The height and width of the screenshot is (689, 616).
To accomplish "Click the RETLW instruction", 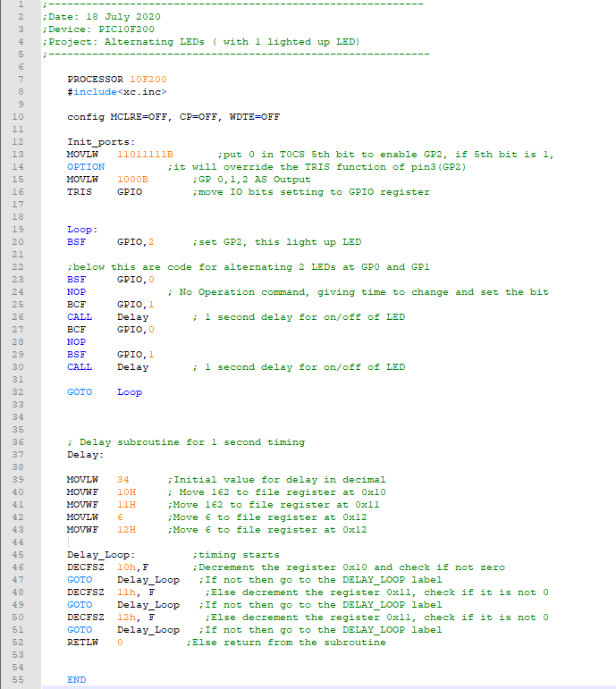I will click(x=82, y=643).
